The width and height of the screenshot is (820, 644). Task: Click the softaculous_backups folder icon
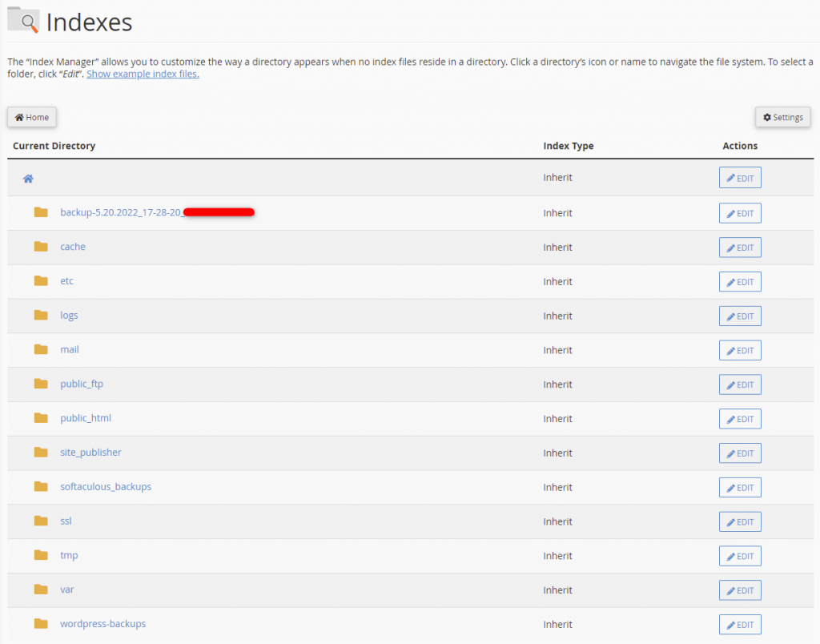click(x=41, y=486)
